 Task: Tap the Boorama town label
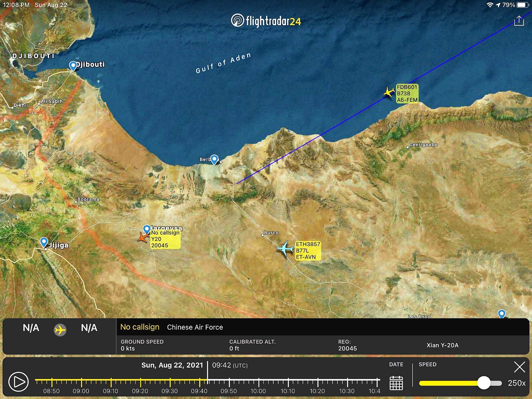point(88,199)
